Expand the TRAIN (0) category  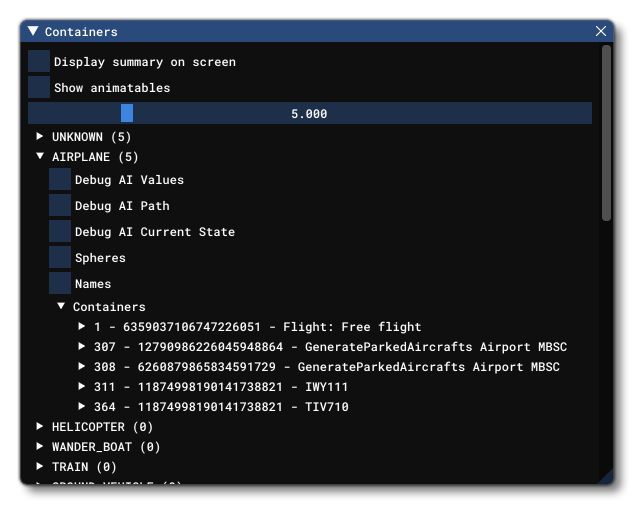click(x=40, y=466)
